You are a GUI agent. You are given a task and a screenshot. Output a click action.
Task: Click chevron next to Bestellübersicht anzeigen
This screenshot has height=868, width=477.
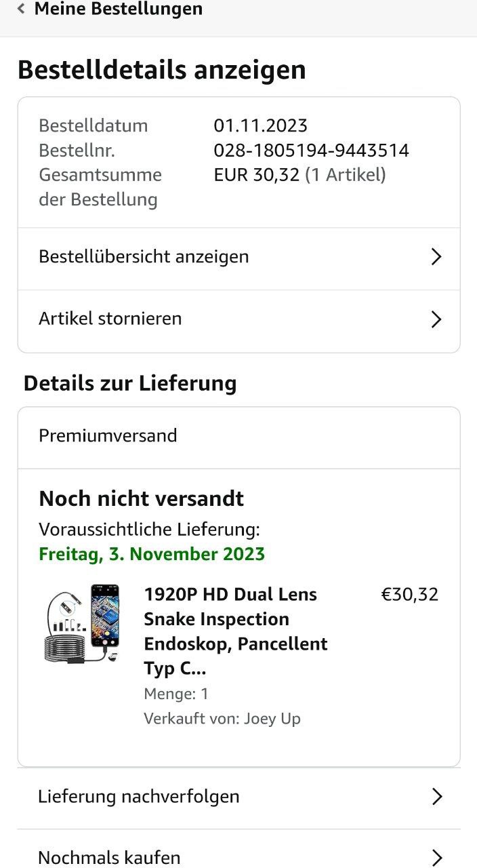[x=436, y=257]
